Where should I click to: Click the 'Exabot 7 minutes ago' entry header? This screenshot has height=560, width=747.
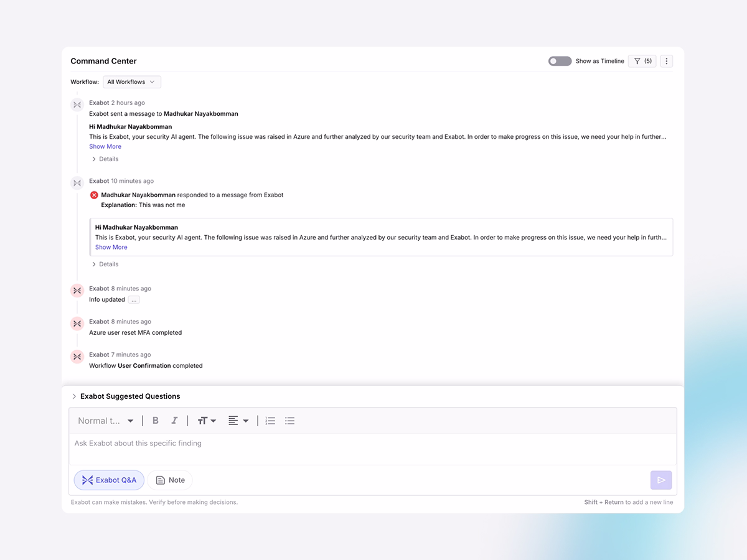pyautogui.click(x=120, y=355)
